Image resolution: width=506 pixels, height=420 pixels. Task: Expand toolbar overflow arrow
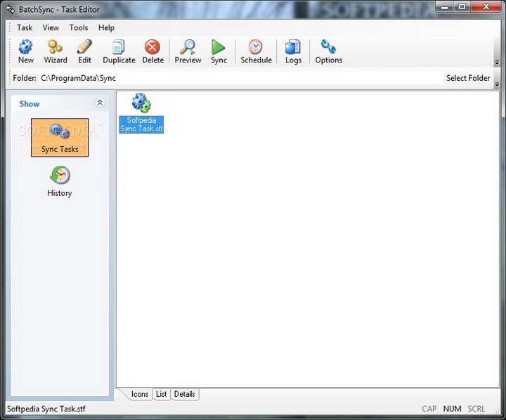(x=498, y=63)
